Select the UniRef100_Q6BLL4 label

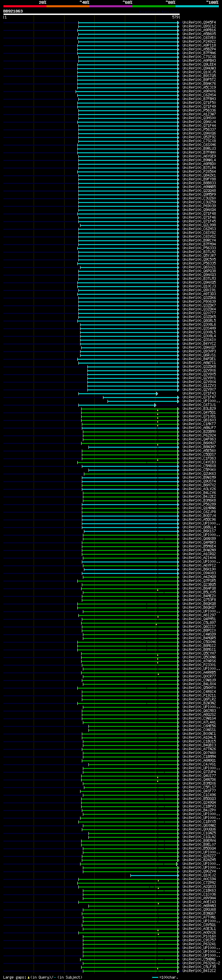(199, 527)
